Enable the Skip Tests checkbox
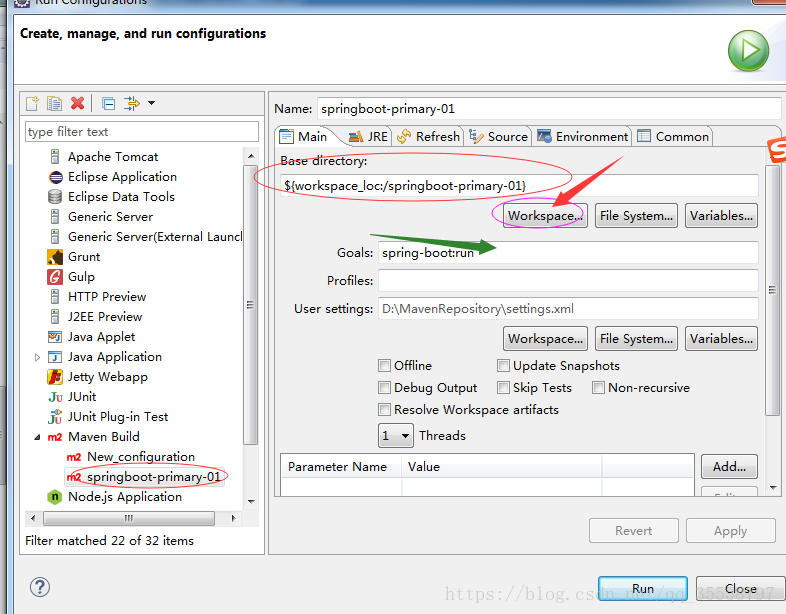Screen dimensions: 786x614 tap(503, 387)
